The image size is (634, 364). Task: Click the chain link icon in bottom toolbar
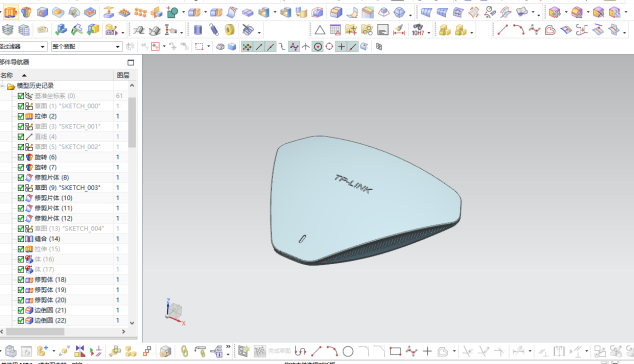tap(184, 351)
